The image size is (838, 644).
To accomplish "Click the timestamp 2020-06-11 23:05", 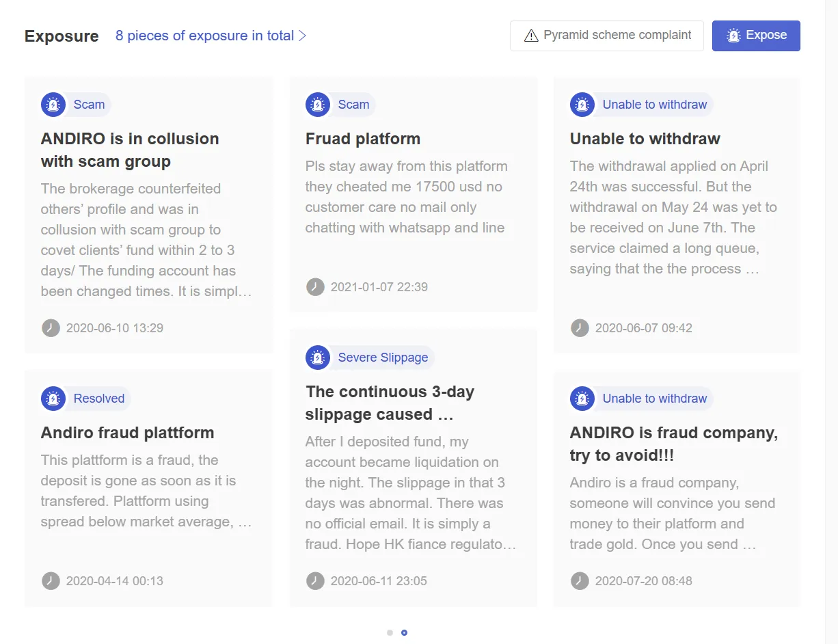I will 379,581.
